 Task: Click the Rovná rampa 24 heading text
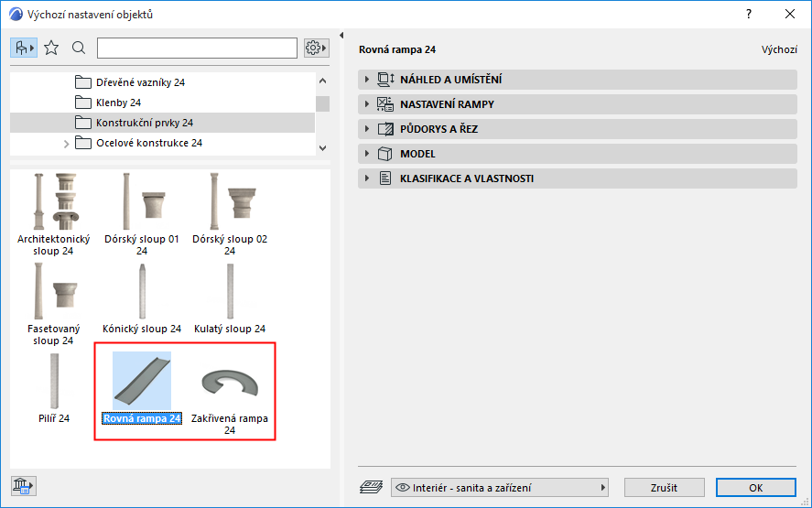(397, 49)
